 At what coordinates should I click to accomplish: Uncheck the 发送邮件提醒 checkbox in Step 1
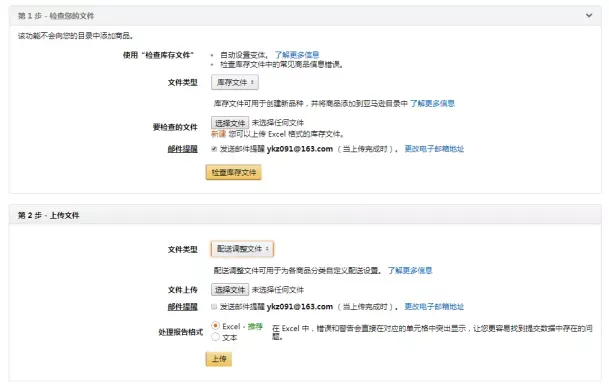(214, 149)
